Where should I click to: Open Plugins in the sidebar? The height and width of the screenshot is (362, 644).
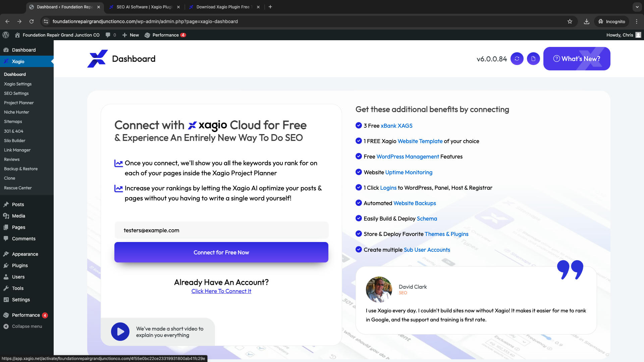27,265
